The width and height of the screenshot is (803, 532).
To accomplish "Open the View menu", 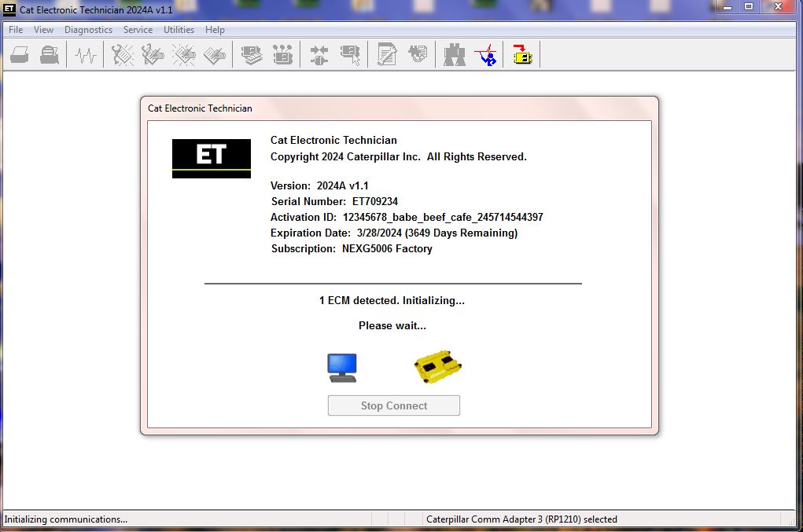I will (43, 30).
